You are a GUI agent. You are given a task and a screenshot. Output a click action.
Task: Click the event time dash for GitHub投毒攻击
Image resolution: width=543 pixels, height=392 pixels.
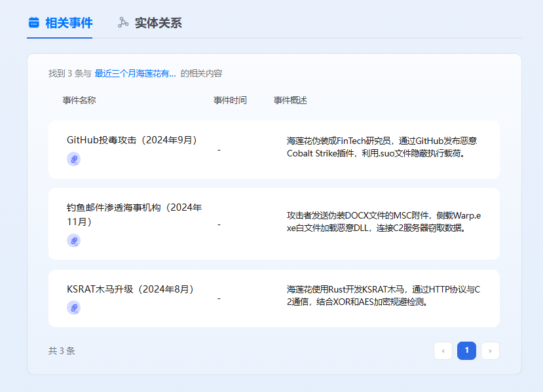pyautogui.click(x=219, y=150)
